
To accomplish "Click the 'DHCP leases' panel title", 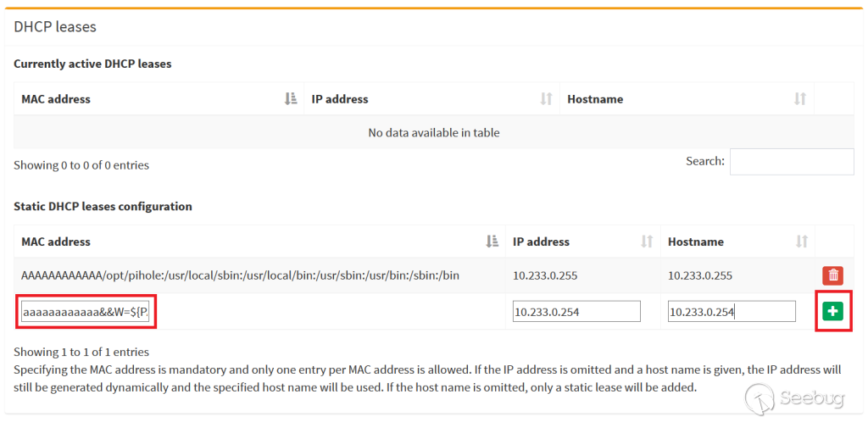I will (55, 26).
